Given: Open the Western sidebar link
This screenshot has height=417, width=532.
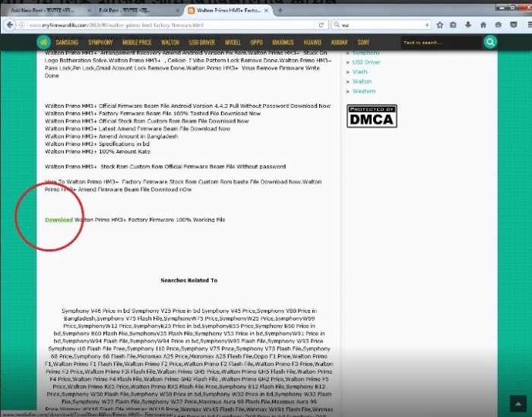Looking at the screenshot, I should [x=364, y=91].
